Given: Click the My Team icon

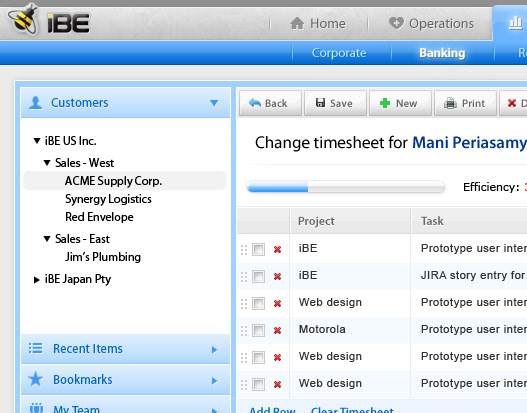Looking at the screenshot, I should (x=36, y=408).
